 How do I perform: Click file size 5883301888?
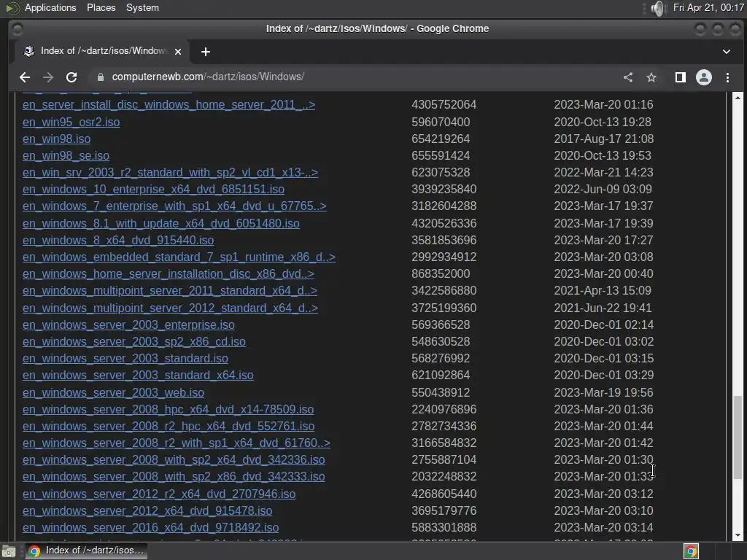[x=444, y=528]
